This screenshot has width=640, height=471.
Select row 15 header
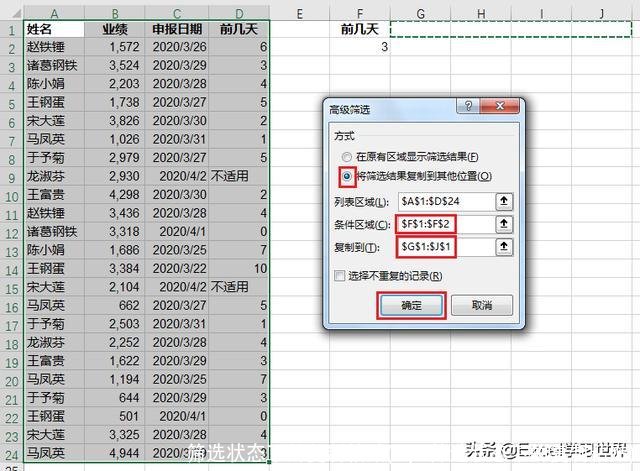pyautogui.click(x=11, y=288)
